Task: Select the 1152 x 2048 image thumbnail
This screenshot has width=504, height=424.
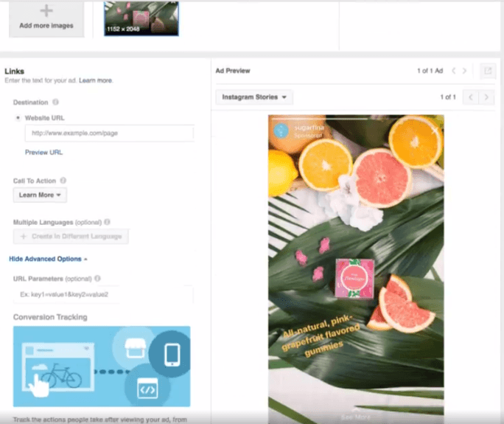Action: tap(141, 18)
